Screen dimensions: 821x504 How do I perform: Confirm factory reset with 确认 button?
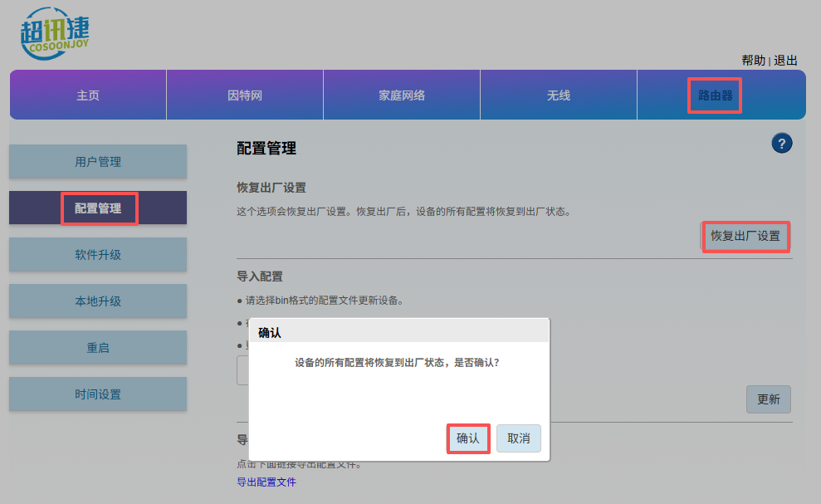(467, 438)
